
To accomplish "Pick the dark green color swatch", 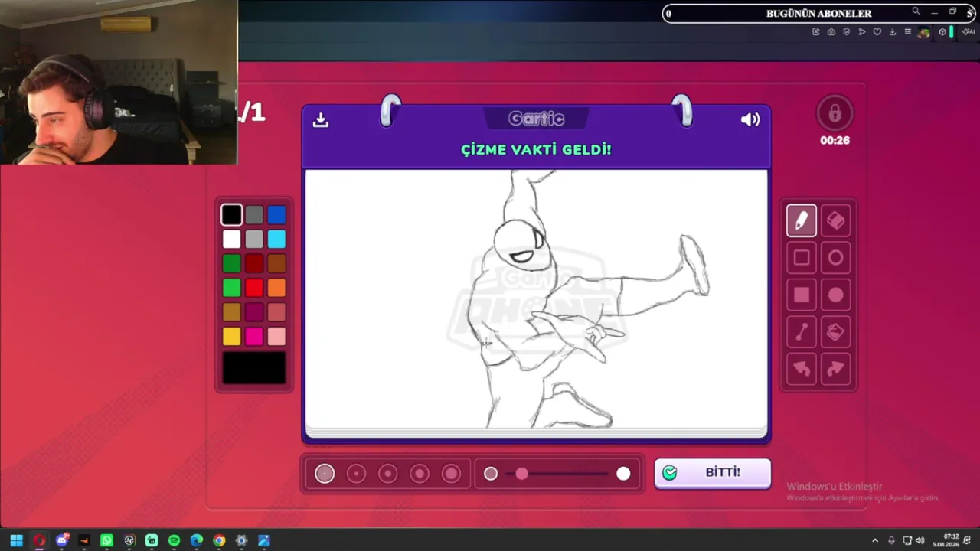I will point(231,264).
